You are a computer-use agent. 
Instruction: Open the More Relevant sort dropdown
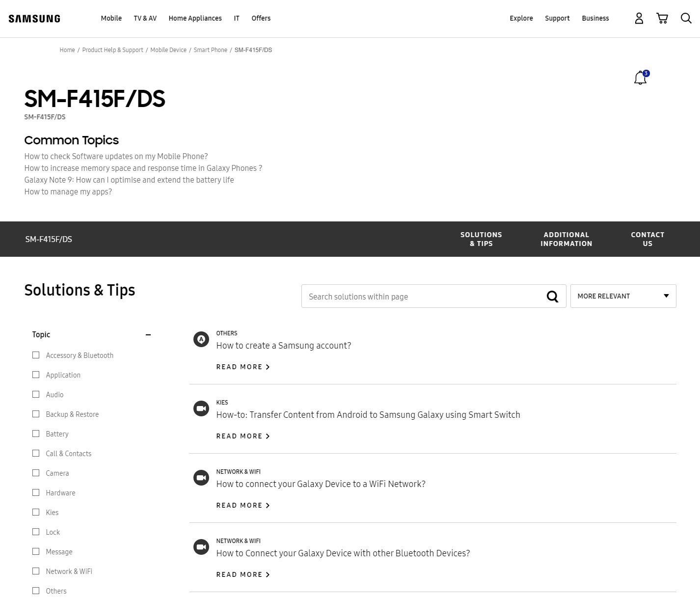(622, 296)
